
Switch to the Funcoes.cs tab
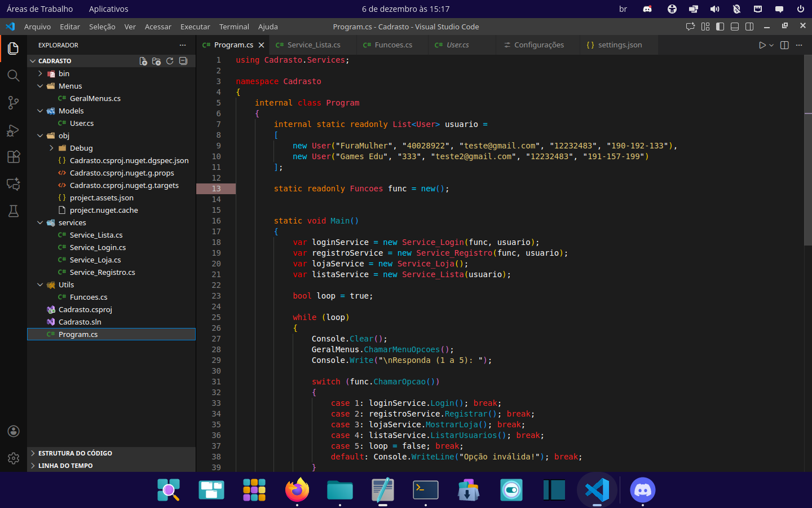point(392,45)
